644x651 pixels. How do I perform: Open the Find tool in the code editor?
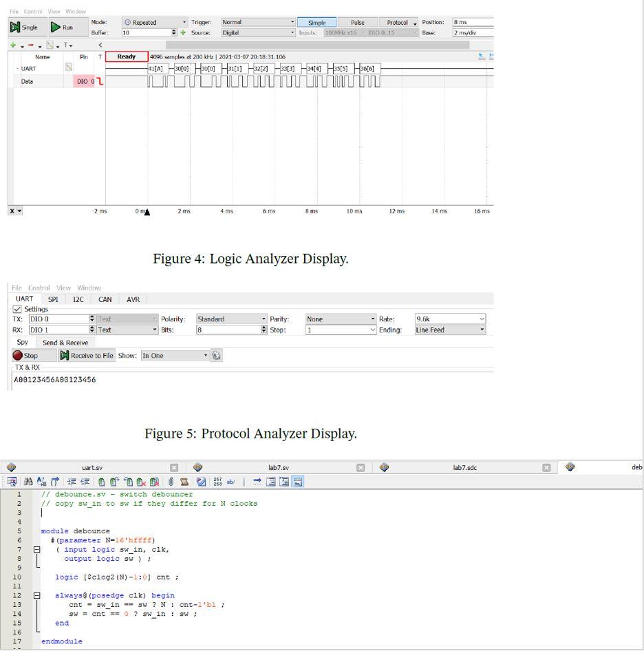[28, 481]
